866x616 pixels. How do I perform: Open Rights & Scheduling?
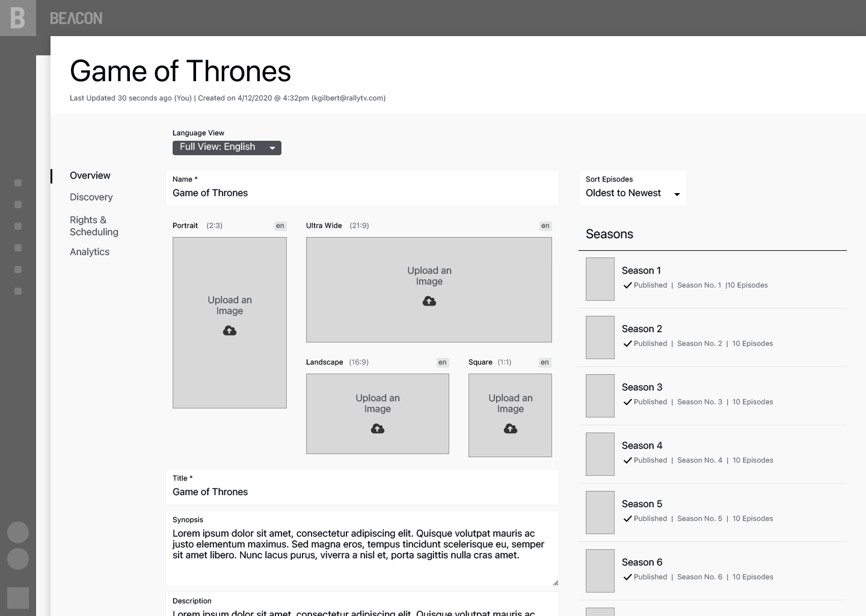94,226
